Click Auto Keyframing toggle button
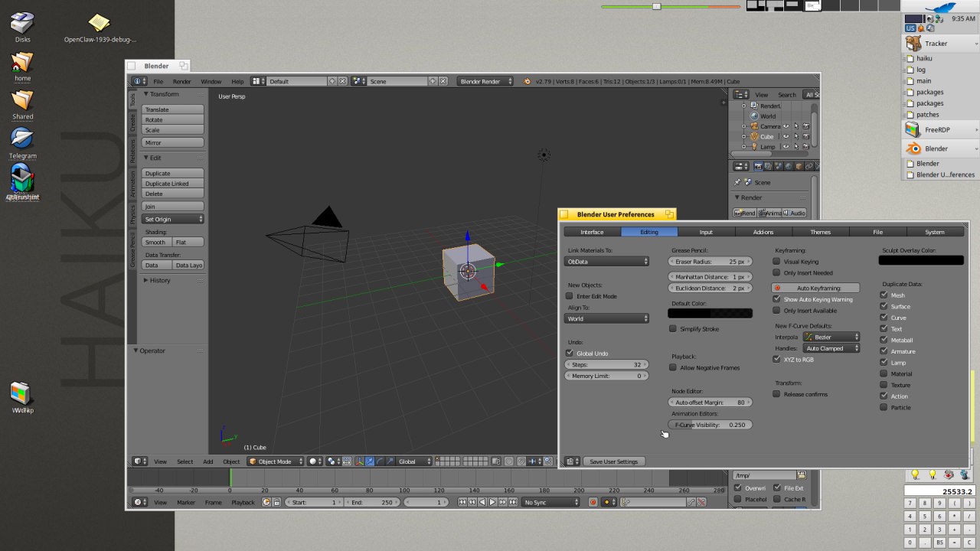This screenshot has width=980, height=551. [815, 289]
